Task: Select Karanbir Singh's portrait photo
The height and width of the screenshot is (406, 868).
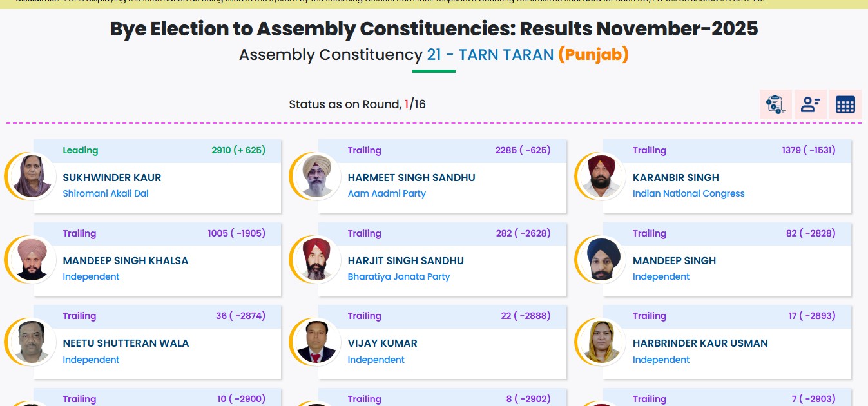Action: coord(601,177)
